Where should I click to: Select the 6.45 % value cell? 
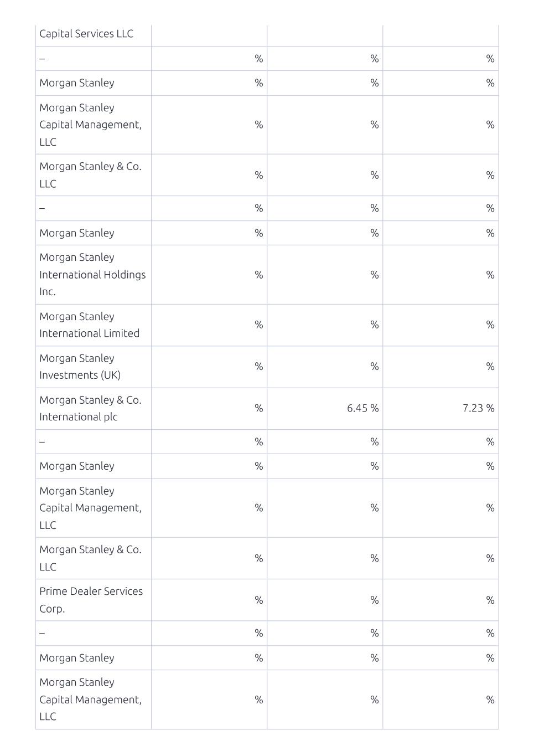(325, 408)
